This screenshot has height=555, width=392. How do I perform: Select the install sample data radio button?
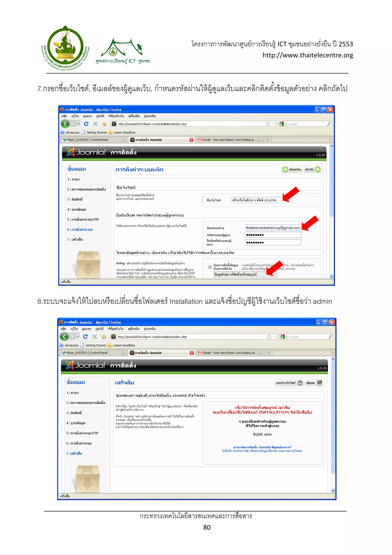[x=210, y=267]
